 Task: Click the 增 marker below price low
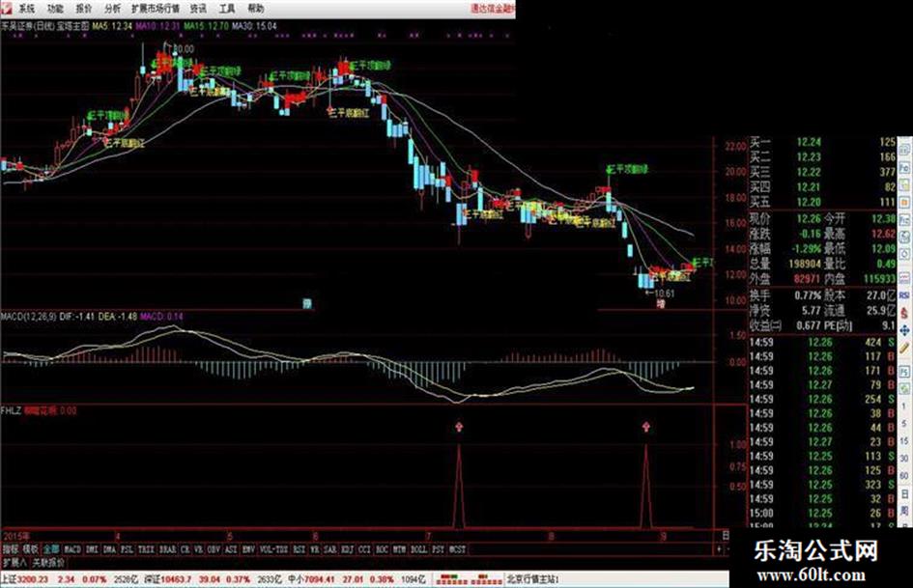tap(661, 303)
